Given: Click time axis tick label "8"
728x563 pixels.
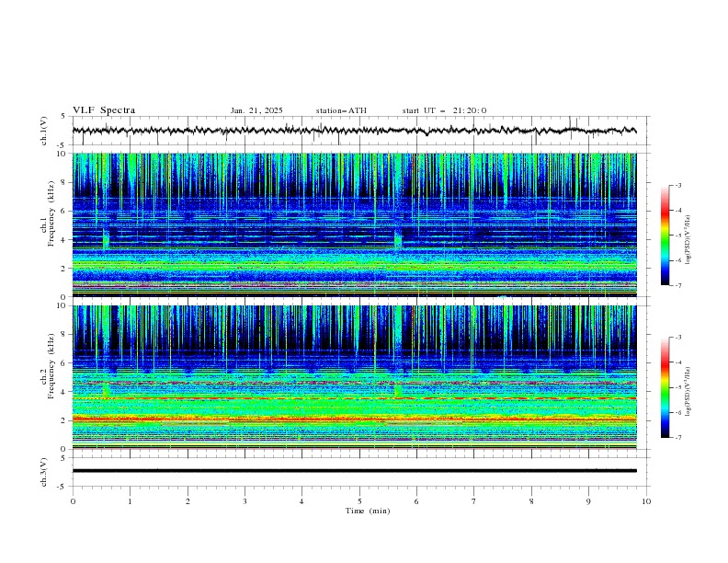Looking at the screenshot, I should click(531, 501).
